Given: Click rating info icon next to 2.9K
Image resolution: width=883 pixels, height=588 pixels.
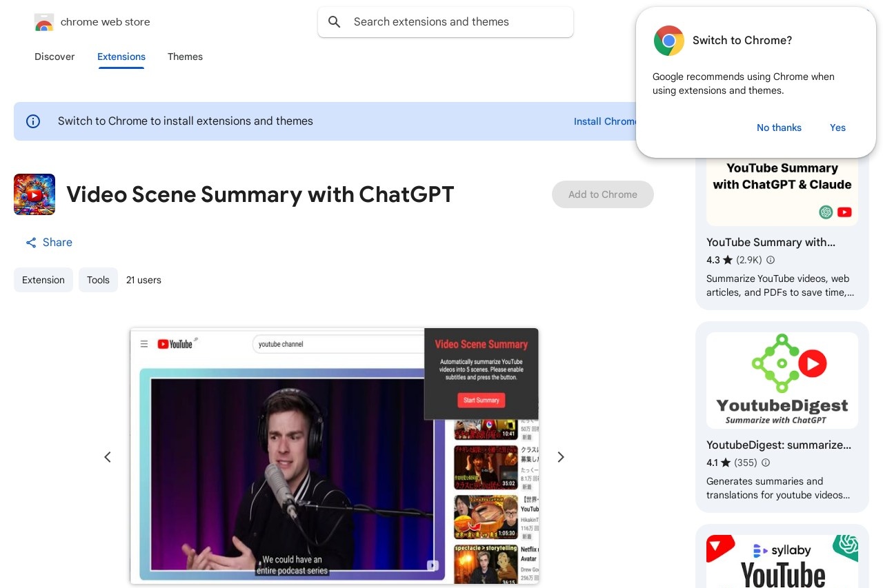Looking at the screenshot, I should click(771, 261).
